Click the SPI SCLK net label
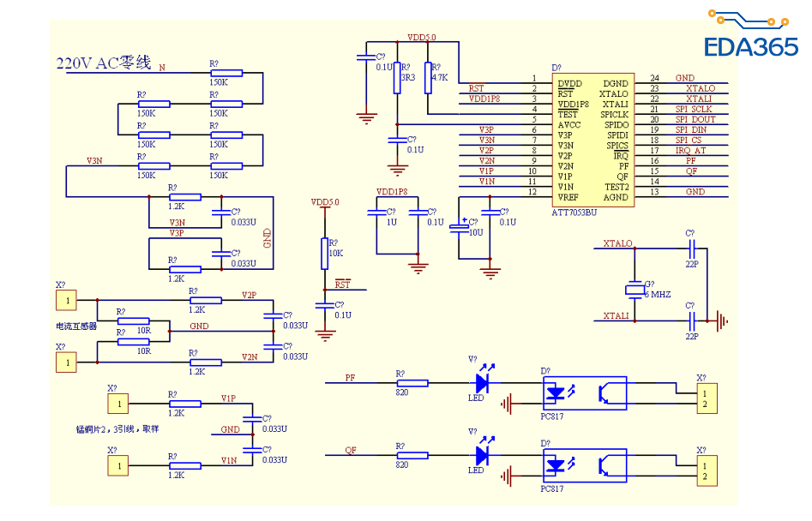812x521 pixels. (694, 109)
